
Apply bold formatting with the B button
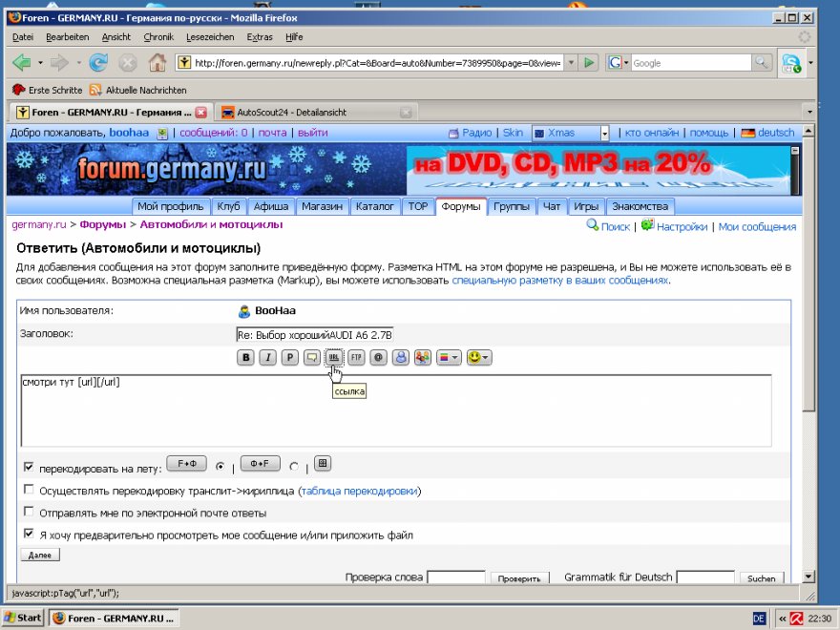click(x=245, y=357)
